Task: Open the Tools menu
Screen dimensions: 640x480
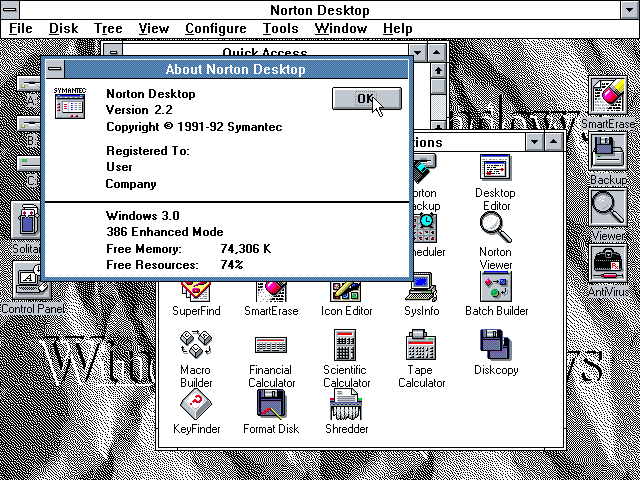Action: tap(280, 29)
